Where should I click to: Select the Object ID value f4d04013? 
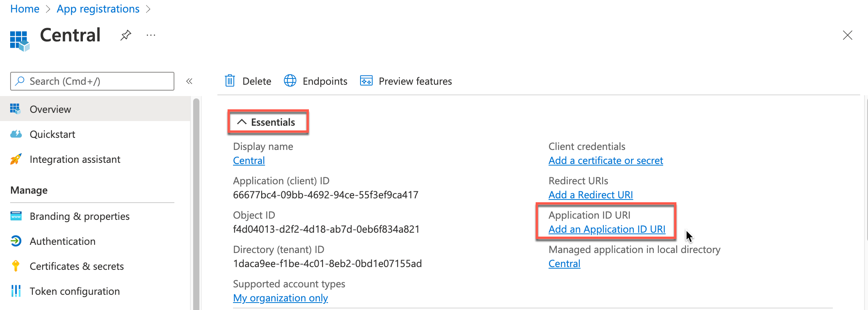326,229
